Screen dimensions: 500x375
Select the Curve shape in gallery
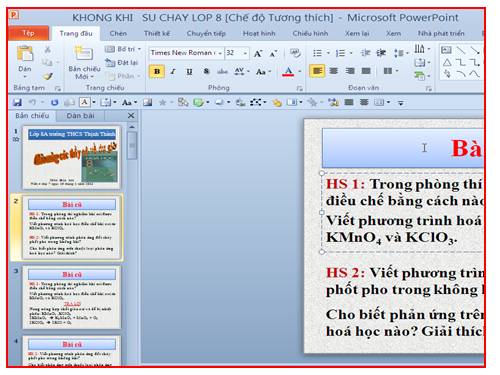pos(475,74)
